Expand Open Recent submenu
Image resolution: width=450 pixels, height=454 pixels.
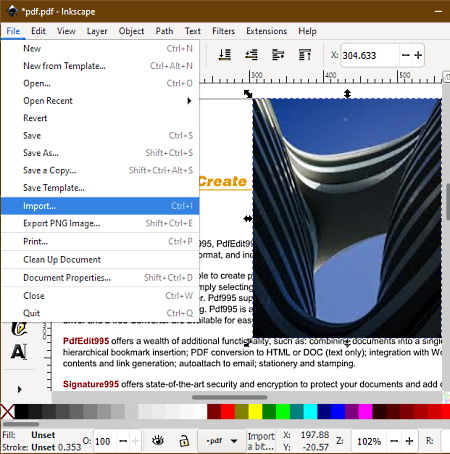pos(100,101)
